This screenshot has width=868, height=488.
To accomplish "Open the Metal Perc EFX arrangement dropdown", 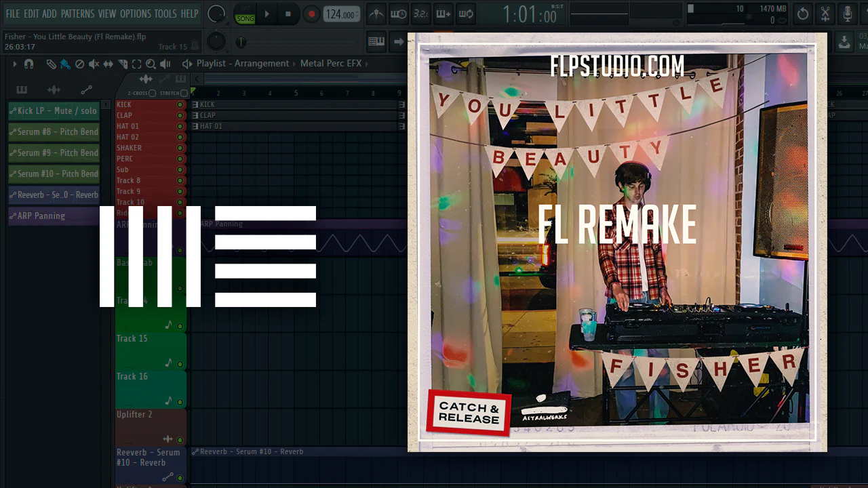I will tap(332, 63).
